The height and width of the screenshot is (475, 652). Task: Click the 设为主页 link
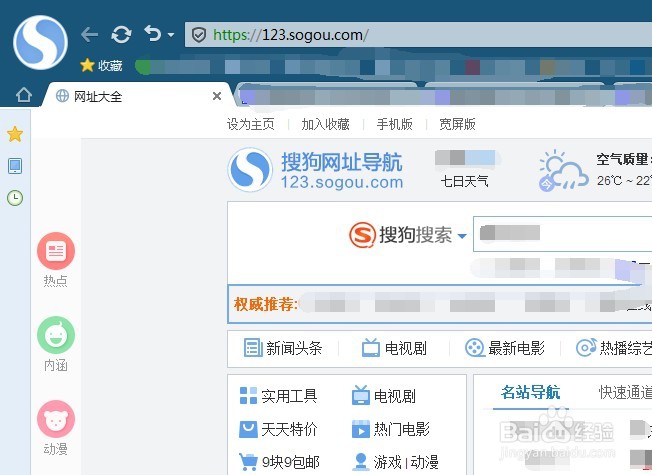click(251, 124)
